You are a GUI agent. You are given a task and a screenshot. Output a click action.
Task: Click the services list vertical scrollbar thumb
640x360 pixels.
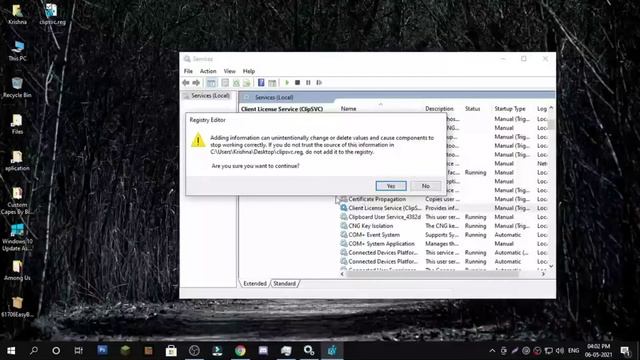click(x=551, y=124)
